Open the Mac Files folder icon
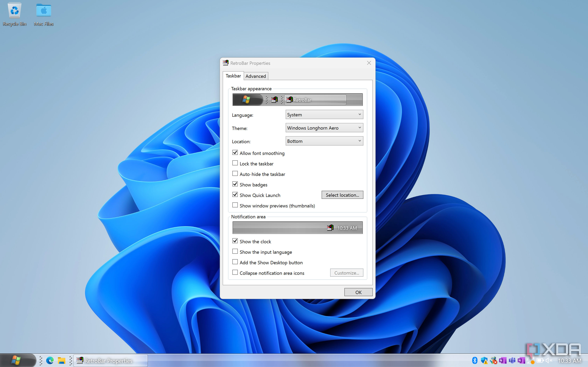588x367 pixels. [44, 14]
